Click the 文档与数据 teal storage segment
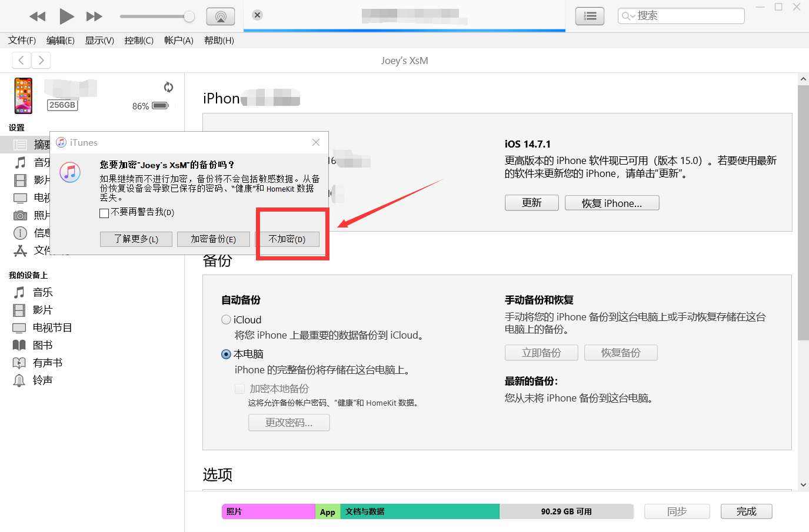 coord(420,511)
